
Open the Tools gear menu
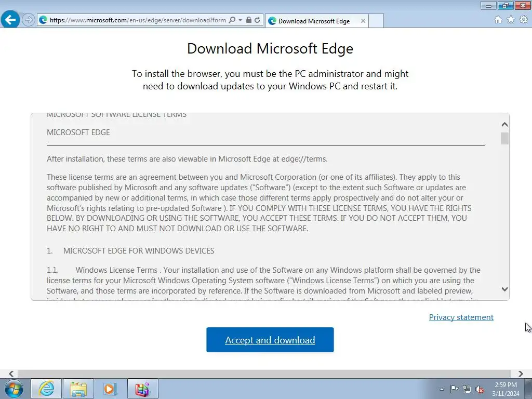point(524,20)
